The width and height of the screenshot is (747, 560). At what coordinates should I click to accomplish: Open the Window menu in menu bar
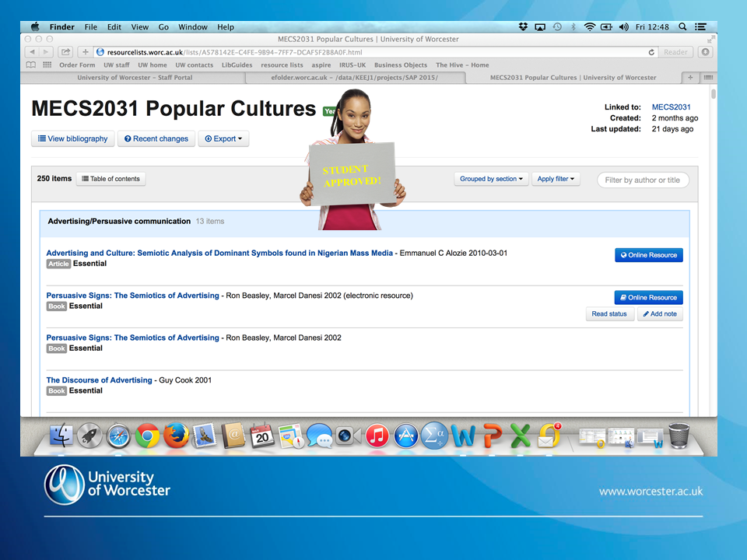(193, 26)
